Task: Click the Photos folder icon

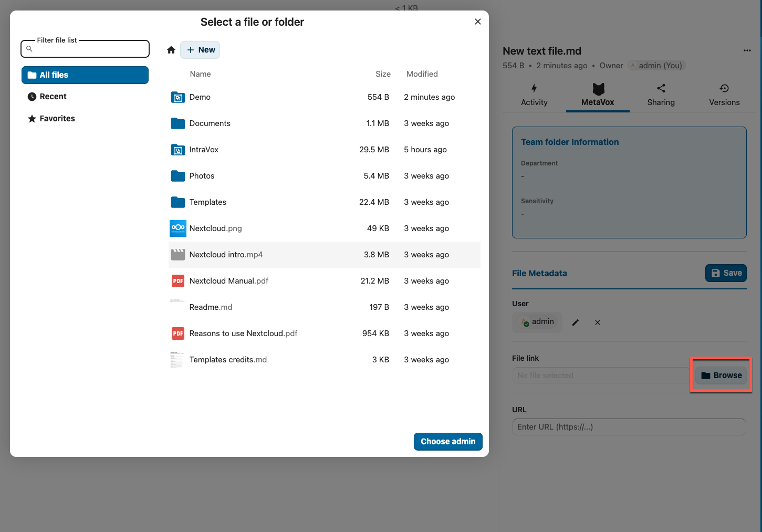Action: pos(178,176)
